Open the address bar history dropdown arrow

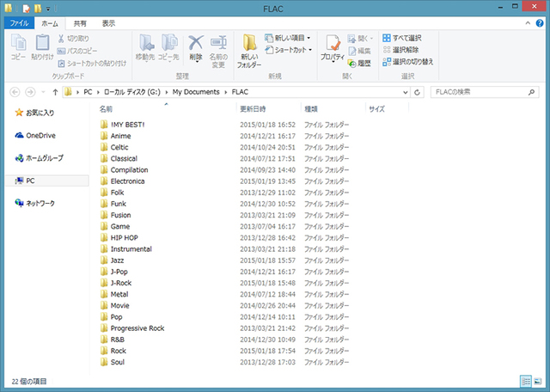pyautogui.click(x=405, y=91)
